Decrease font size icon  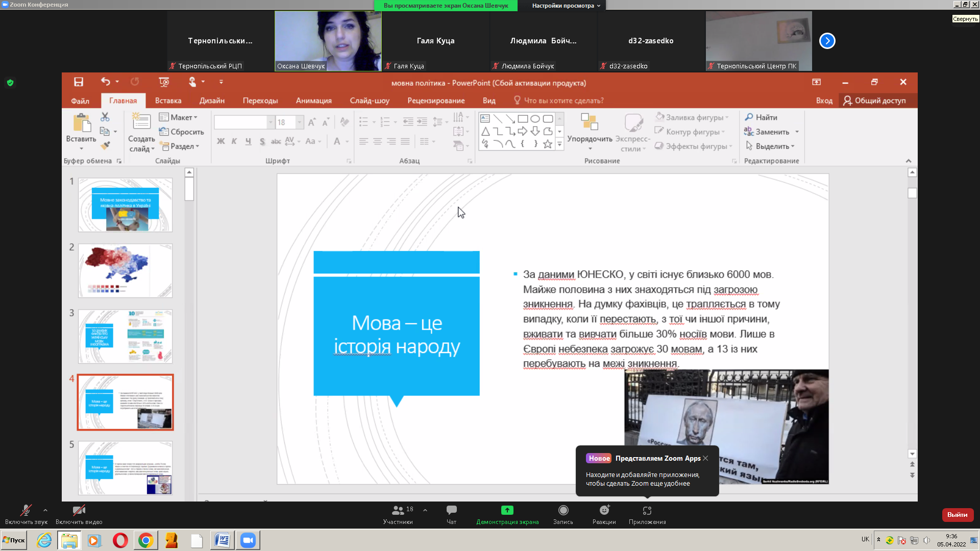[325, 122]
